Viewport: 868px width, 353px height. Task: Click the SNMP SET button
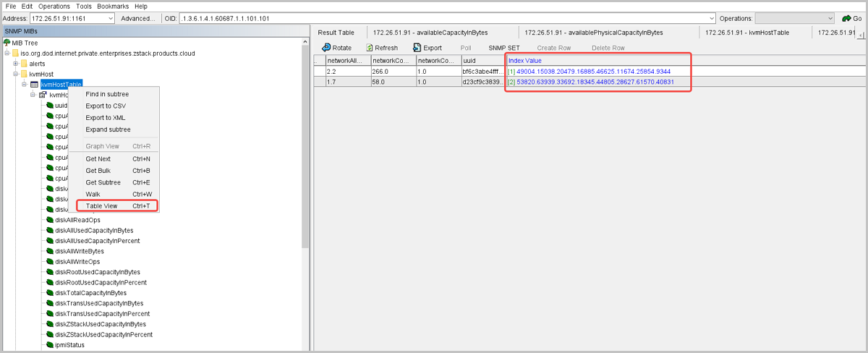pyautogui.click(x=503, y=48)
